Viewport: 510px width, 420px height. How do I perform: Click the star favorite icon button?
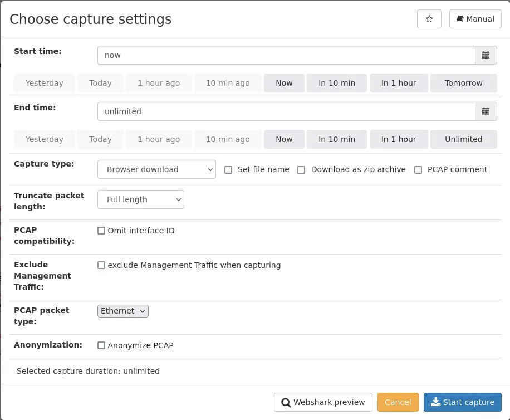click(x=429, y=19)
